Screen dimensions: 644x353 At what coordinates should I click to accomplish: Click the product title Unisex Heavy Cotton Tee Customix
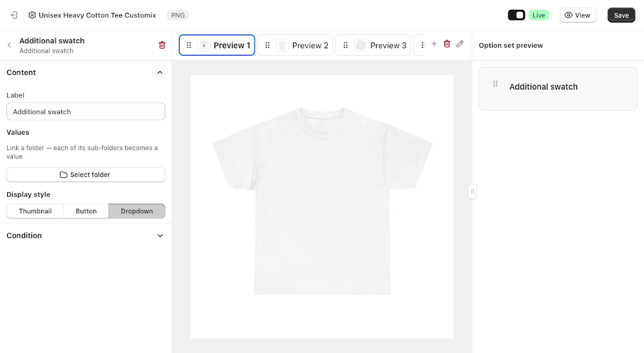coord(97,15)
